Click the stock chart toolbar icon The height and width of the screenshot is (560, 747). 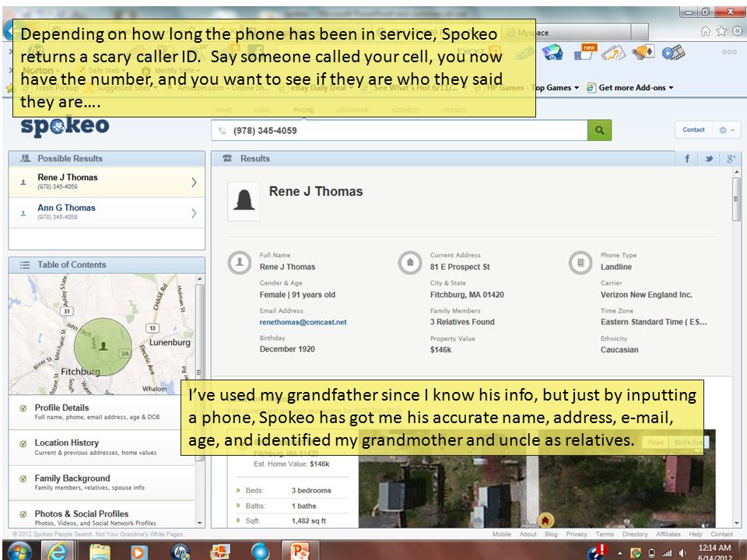pyautogui.click(x=614, y=52)
